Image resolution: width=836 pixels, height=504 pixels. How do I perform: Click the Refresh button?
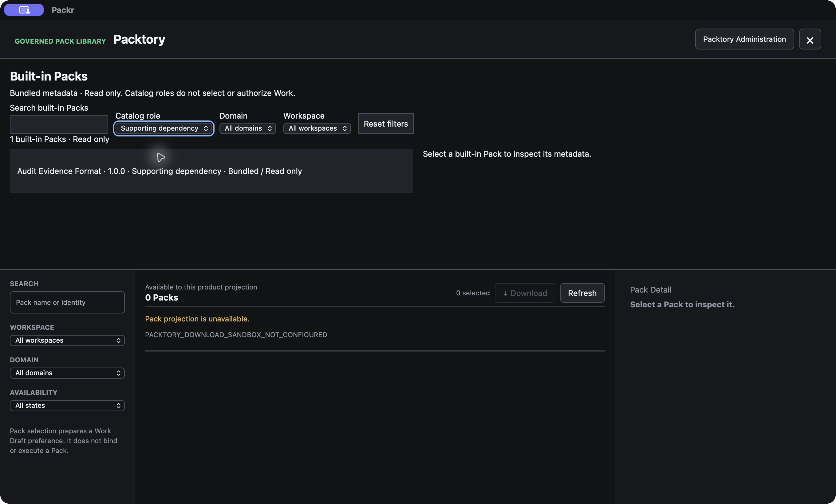tap(582, 293)
